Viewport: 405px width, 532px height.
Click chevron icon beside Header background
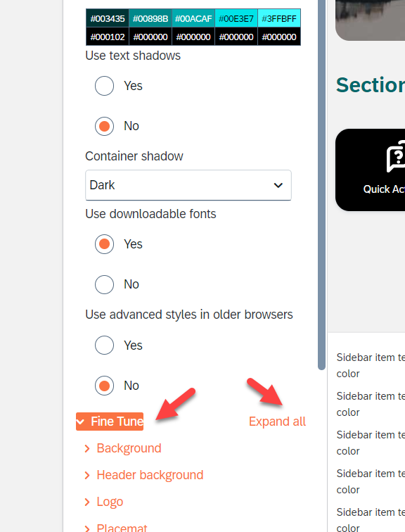pyautogui.click(x=87, y=475)
